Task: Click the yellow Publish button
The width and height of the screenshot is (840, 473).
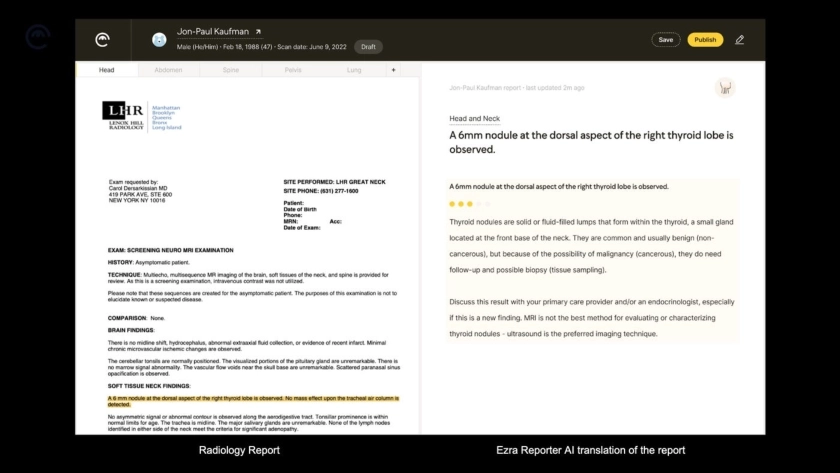Action: pyautogui.click(x=705, y=40)
